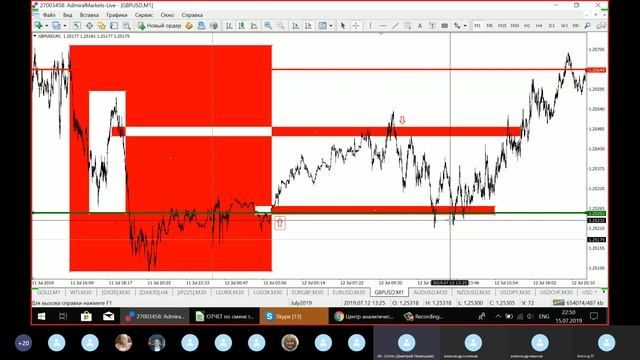Screen dimensions: 640x360
Task: Open the Вставка menu
Action: (89, 15)
